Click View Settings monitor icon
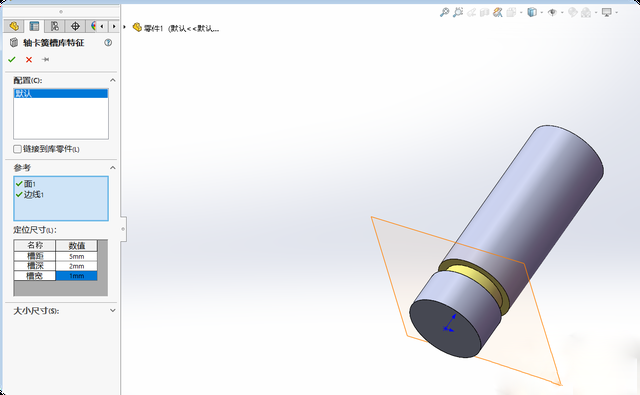Viewport: 640px width, 395px height. pyautogui.click(x=607, y=13)
